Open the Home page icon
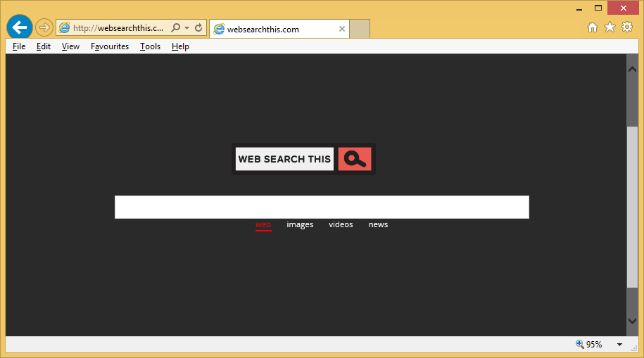Screen dimensions: 644x358 pyautogui.click(x=593, y=27)
